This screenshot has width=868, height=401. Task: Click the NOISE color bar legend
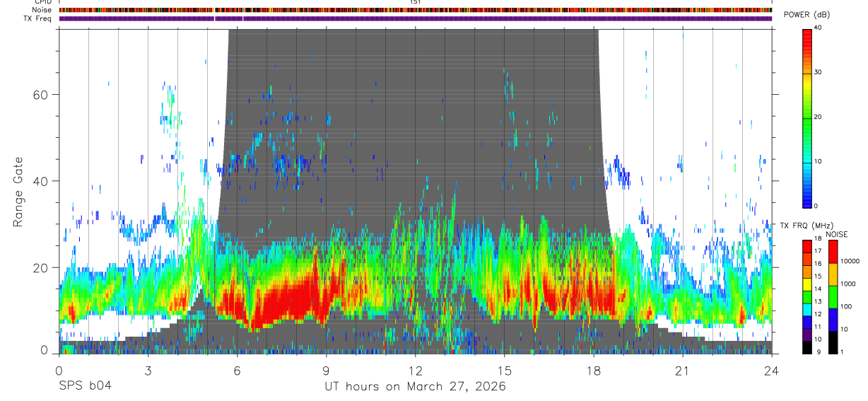point(833,296)
